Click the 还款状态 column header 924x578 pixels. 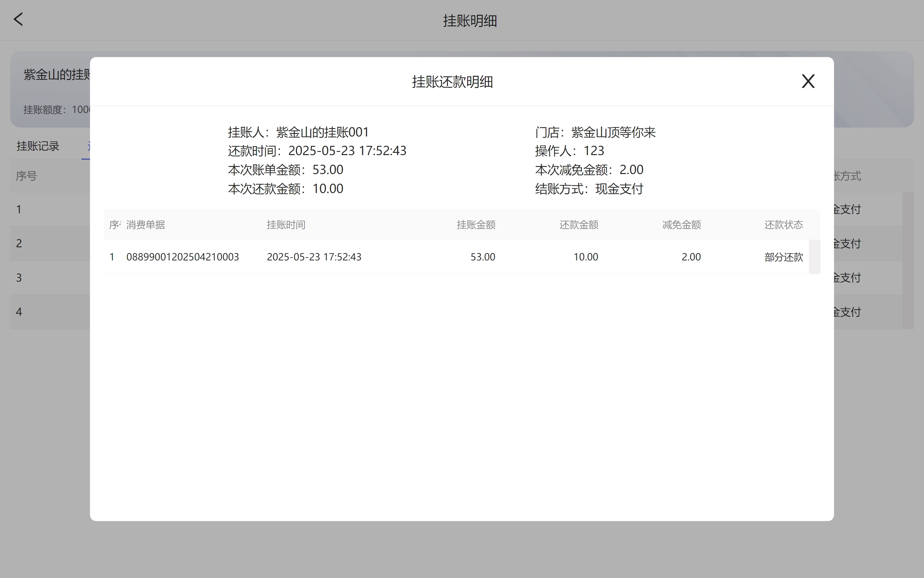(784, 225)
